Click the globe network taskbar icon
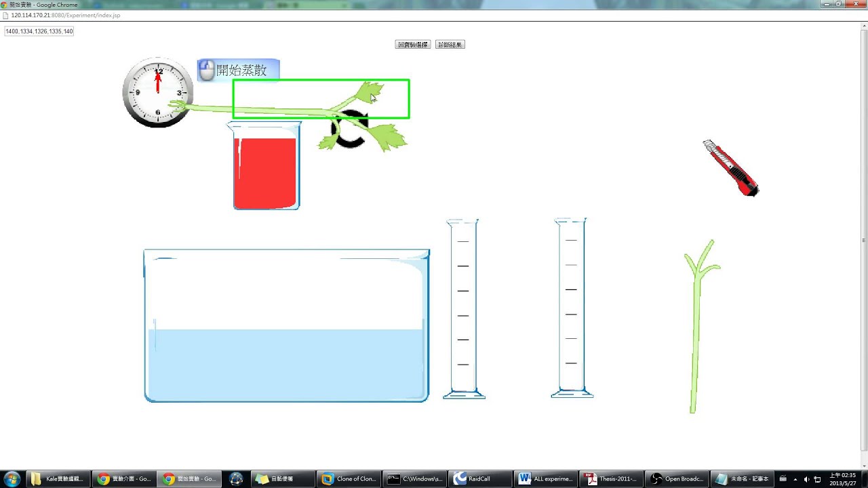Viewport: 868px width, 488px height. (236, 479)
